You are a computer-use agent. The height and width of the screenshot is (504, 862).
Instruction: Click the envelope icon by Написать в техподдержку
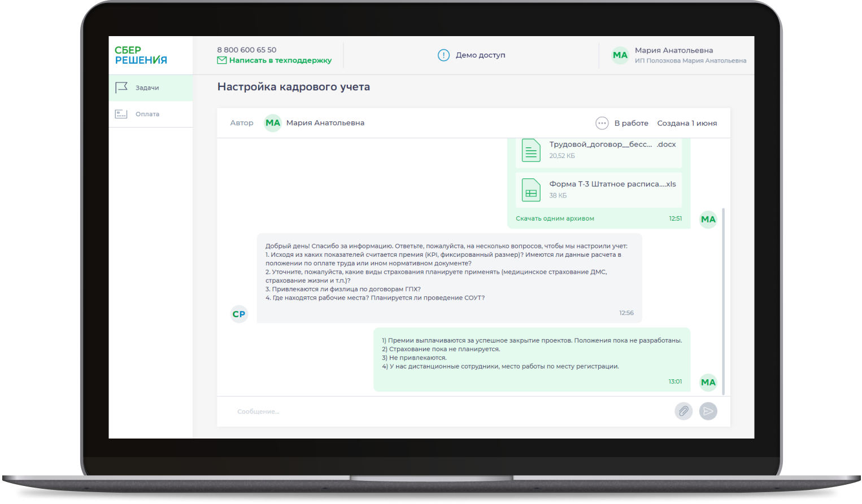pyautogui.click(x=222, y=60)
